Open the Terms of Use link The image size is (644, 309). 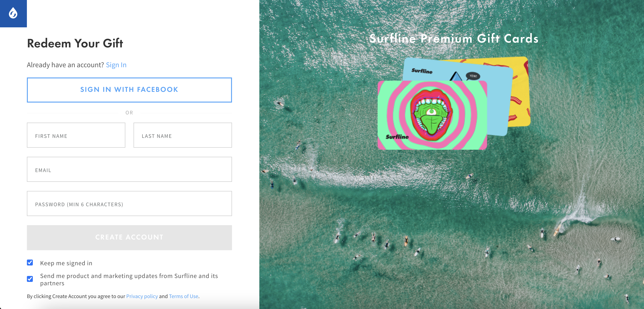coord(183,296)
